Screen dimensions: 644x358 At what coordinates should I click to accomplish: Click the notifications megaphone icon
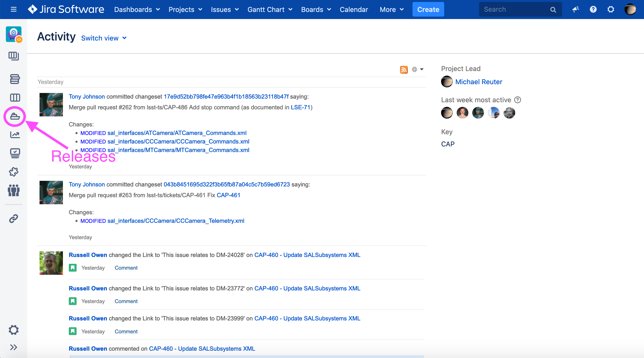[575, 10]
